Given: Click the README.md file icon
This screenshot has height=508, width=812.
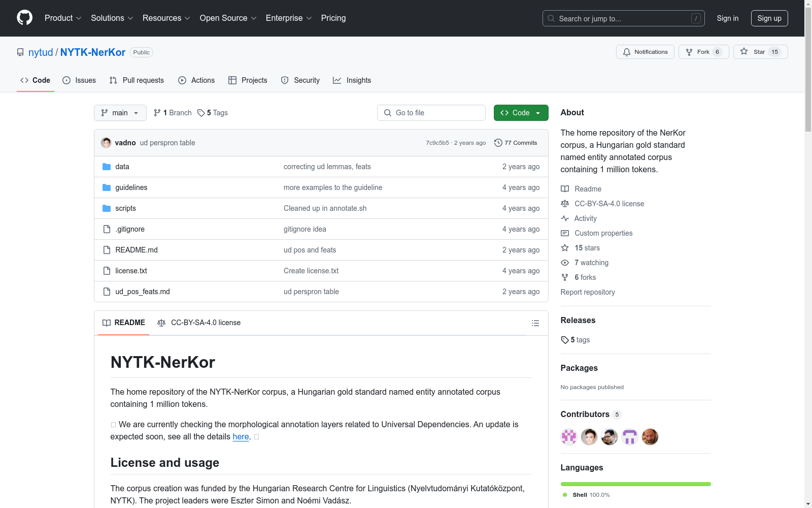Looking at the screenshot, I should pyautogui.click(x=107, y=250).
